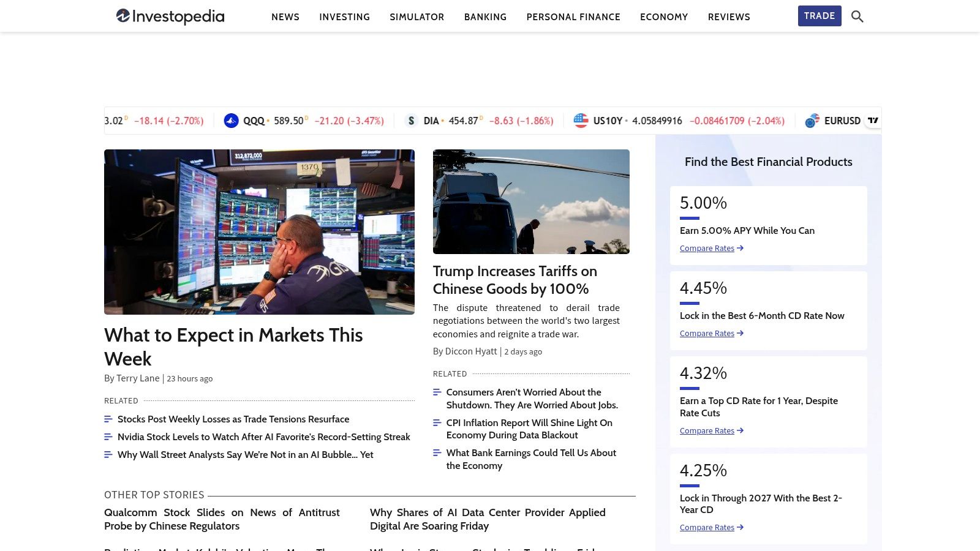Viewport: 980px width, 551px height.
Task: Click the US10Y flag icon
Action: click(x=581, y=121)
